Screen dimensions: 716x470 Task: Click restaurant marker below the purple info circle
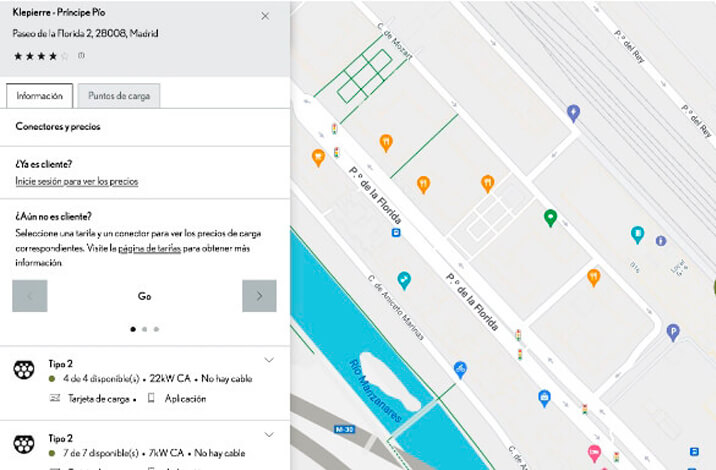point(594,278)
